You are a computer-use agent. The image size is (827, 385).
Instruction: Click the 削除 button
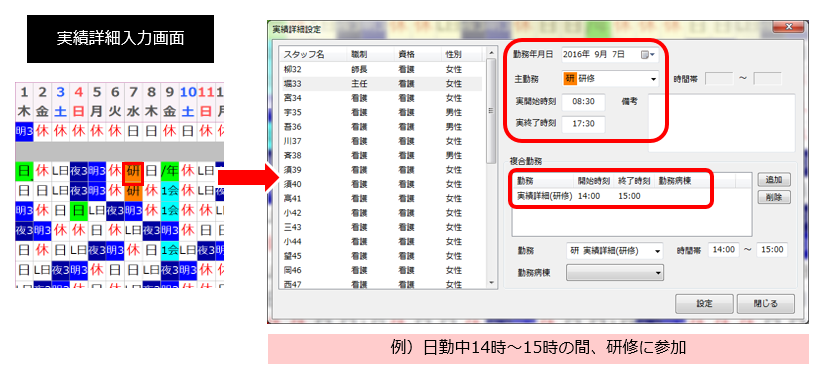pyautogui.click(x=773, y=198)
